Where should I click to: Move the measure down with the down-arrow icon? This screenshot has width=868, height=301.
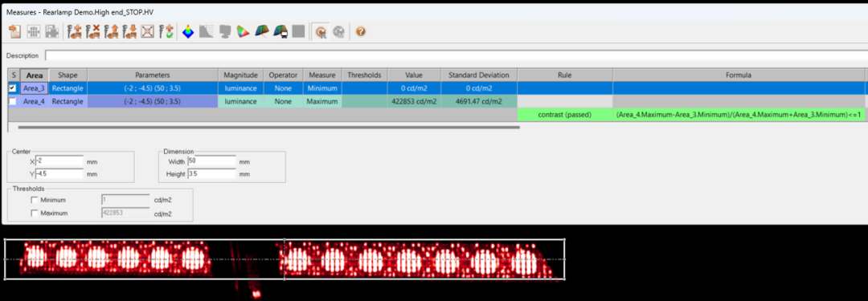129,32
